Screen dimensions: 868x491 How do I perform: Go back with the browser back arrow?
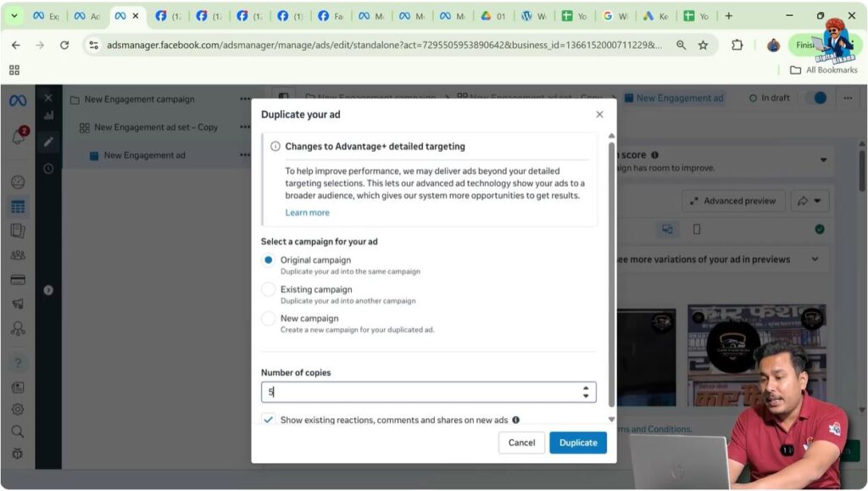click(x=16, y=45)
